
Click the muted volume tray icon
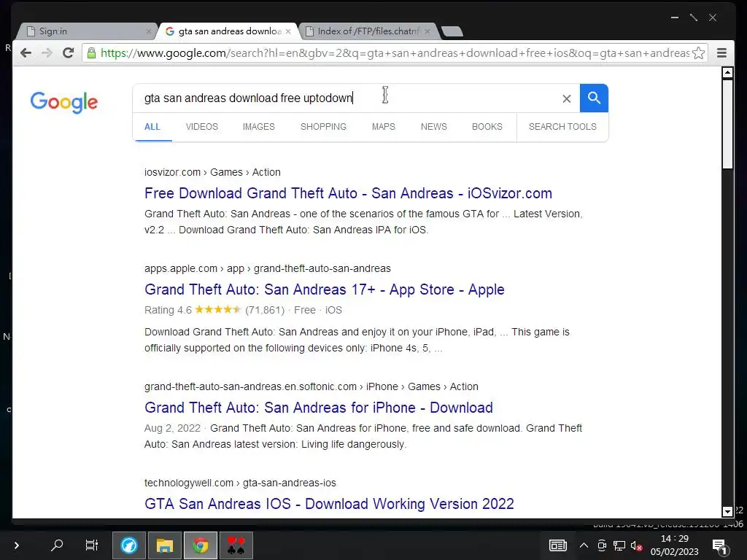pyautogui.click(x=636, y=545)
